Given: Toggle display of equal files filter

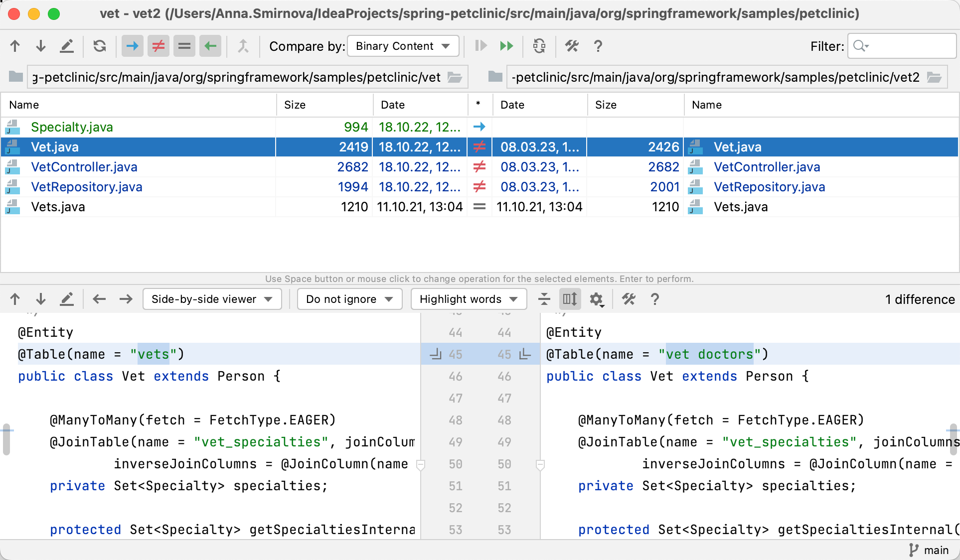Looking at the screenshot, I should point(184,46).
